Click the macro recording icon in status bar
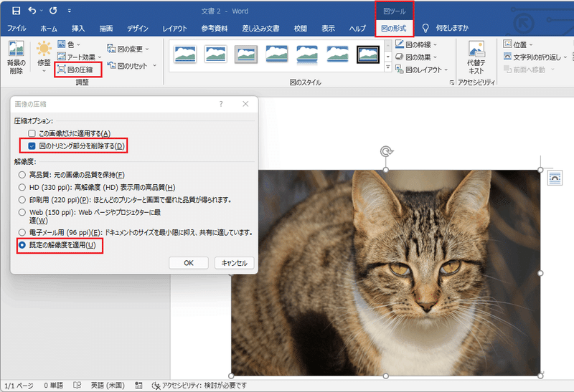This screenshot has height=392, width=574. (x=138, y=386)
